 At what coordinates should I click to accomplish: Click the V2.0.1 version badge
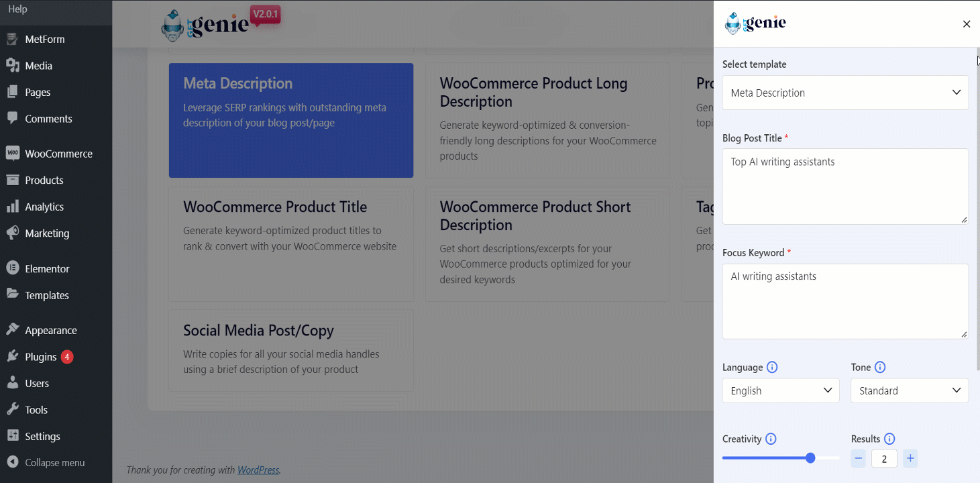tap(265, 14)
